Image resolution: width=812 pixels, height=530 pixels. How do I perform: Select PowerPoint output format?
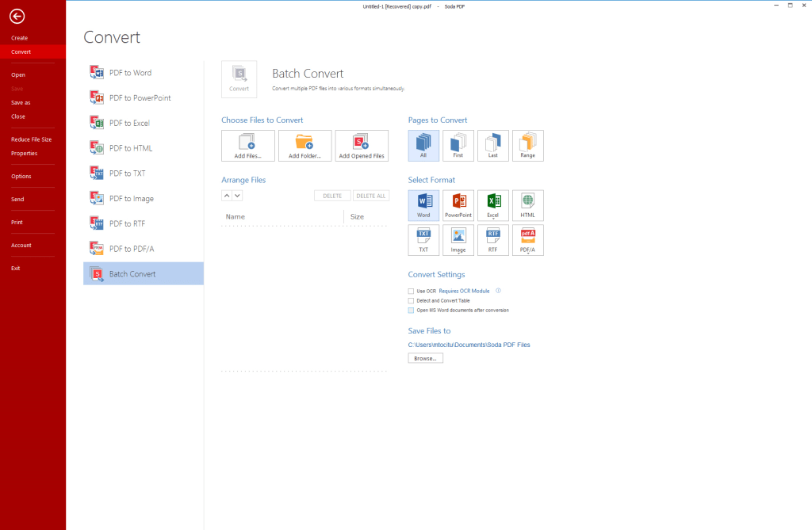458,205
